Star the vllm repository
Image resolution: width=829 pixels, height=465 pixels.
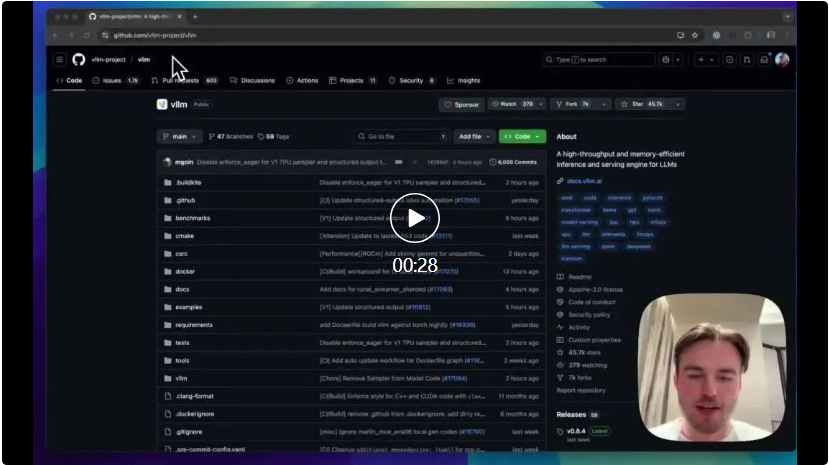pyautogui.click(x=643, y=104)
